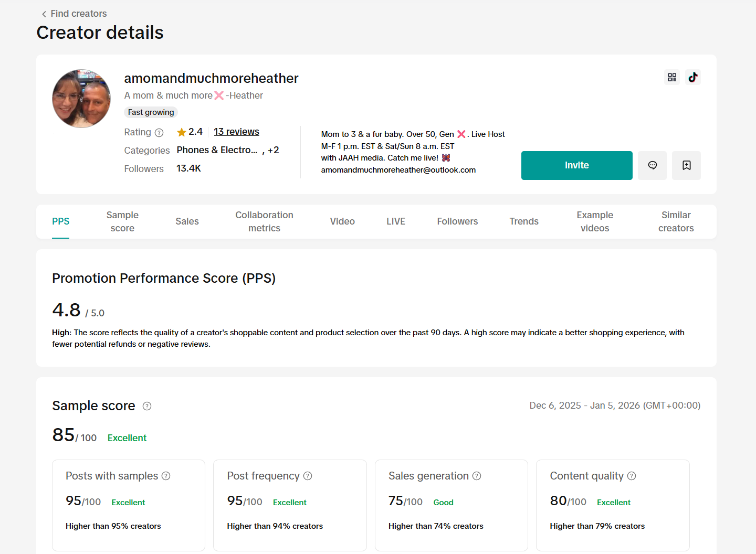The width and height of the screenshot is (756, 554).
Task: Open the Sample score info icon
Action: 147,406
